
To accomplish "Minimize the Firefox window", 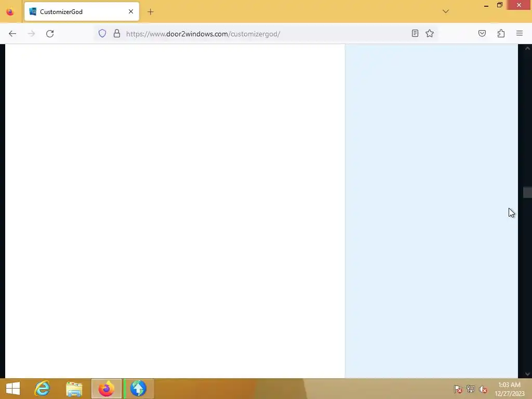I will [x=486, y=5].
